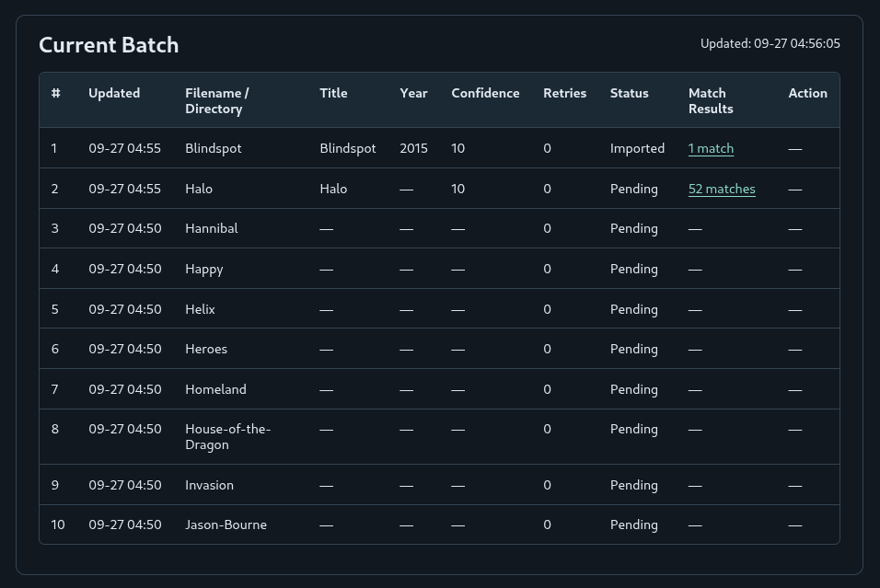Click the confidence '10' in Blindspot row
The height and width of the screenshot is (588, 880).
(x=458, y=148)
